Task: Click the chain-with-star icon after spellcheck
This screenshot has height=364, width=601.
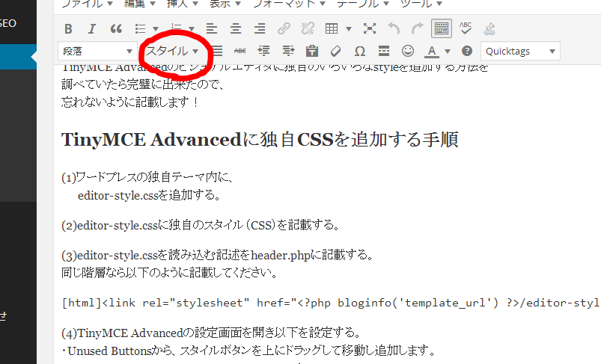Action: (489, 28)
